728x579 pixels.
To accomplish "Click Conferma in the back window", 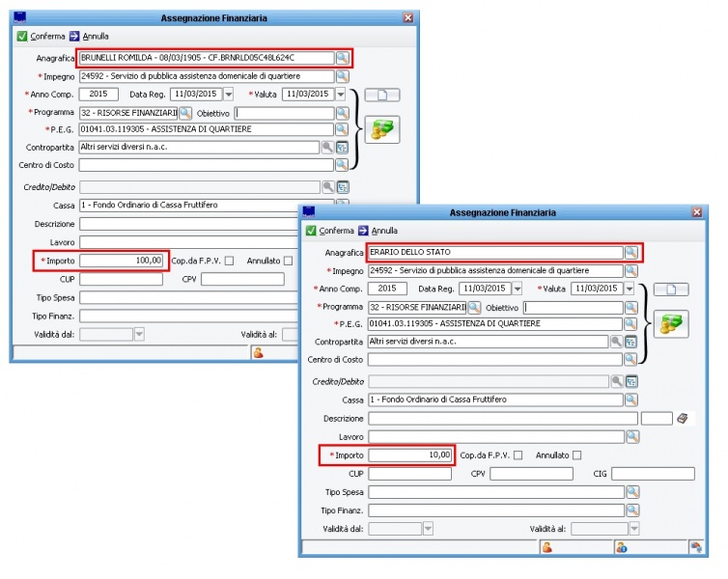I will pos(42,37).
